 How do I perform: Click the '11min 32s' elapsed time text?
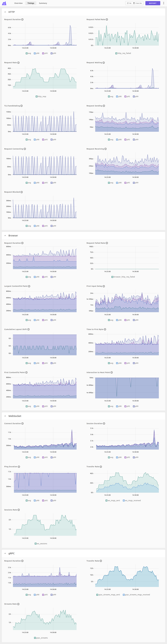tap(138, 3)
